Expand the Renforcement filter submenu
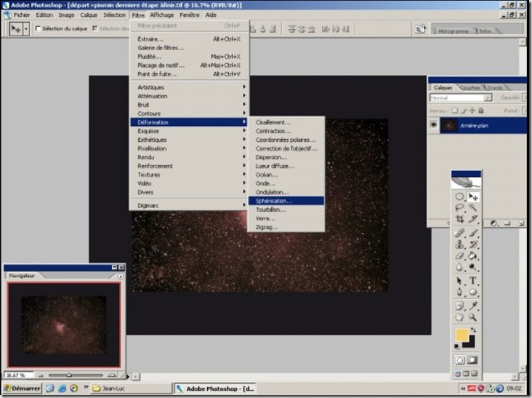Viewport: 532px width, 398px height. (189, 166)
